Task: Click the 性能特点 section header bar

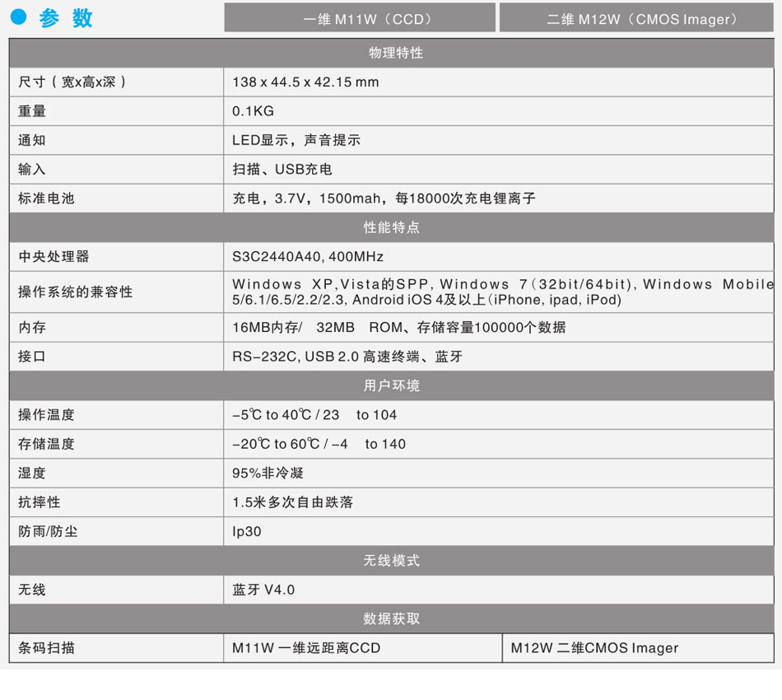Action: (392, 227)
